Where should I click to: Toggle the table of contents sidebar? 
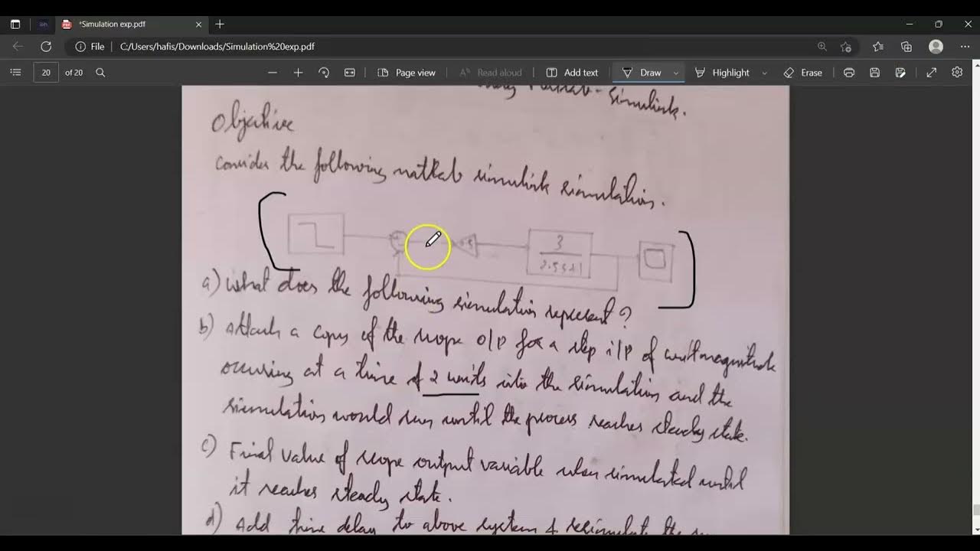tap(15, 73)
